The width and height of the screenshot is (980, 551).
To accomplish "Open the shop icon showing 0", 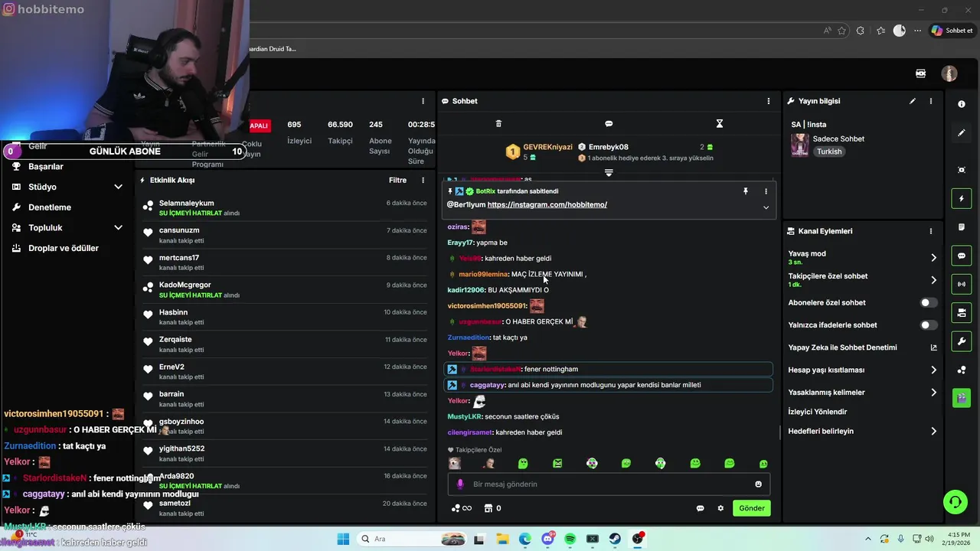I will tap(492, 508).
